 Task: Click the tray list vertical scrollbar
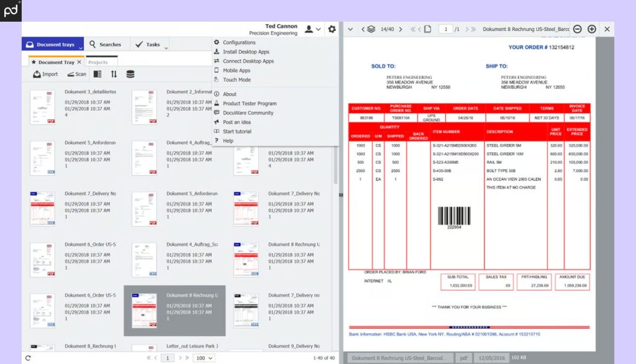click(x=335, y=165)
